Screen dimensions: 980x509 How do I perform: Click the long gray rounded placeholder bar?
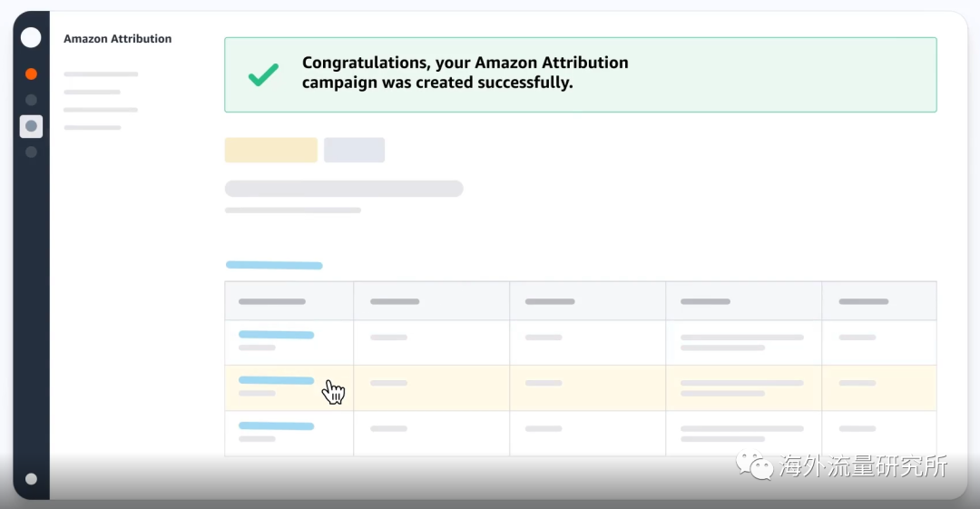coord(344,189)
